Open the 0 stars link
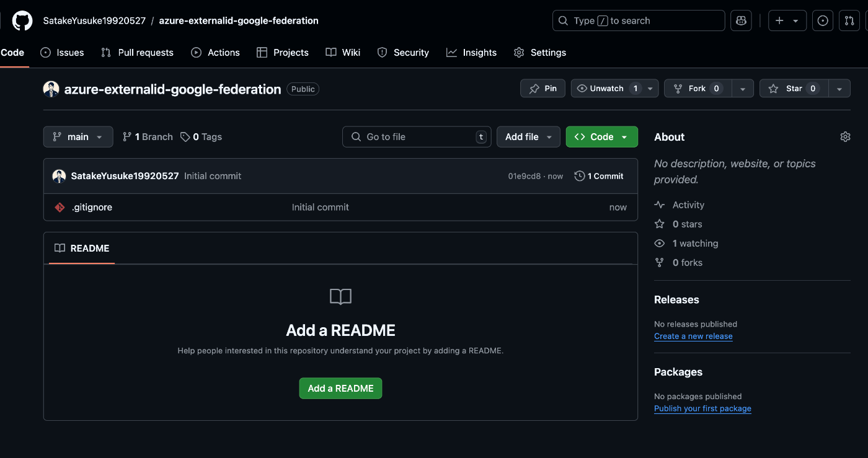Screen dimensions: 868x458 [x=687, y=224]
